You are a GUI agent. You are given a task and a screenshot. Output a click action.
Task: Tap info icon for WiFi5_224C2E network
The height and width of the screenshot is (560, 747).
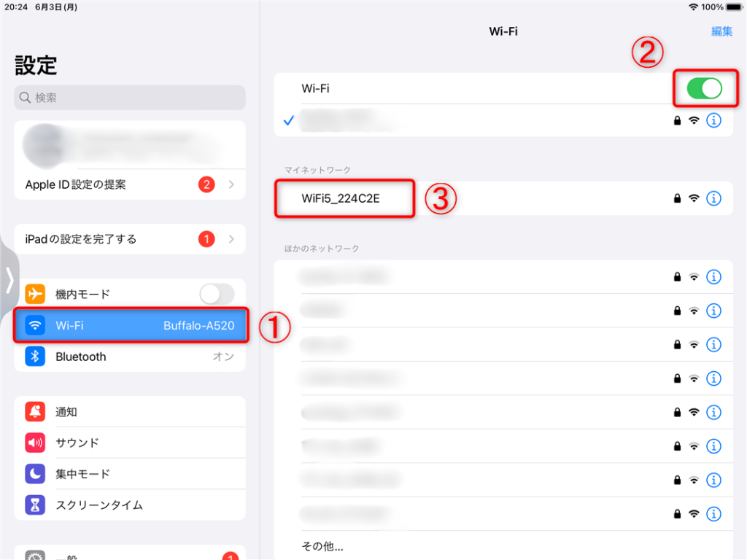coord(713,198)
